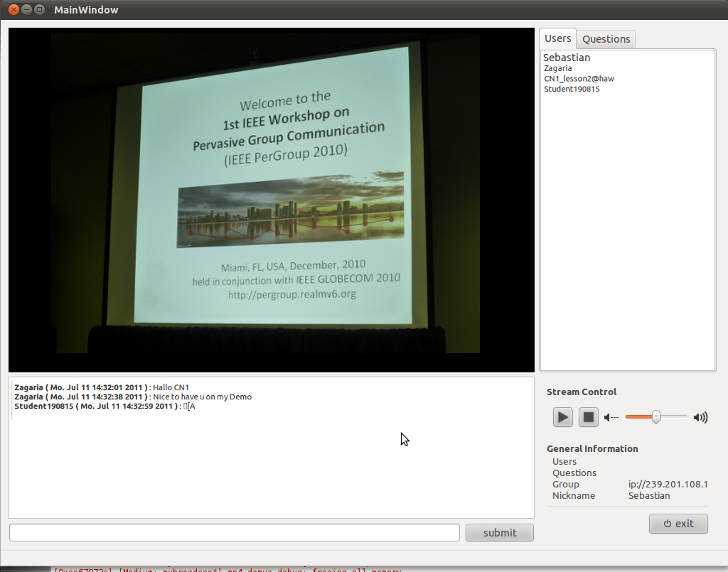Click the group address ip://239.201.108.1
The image size is (728, 572).
(x=668, y=485)
